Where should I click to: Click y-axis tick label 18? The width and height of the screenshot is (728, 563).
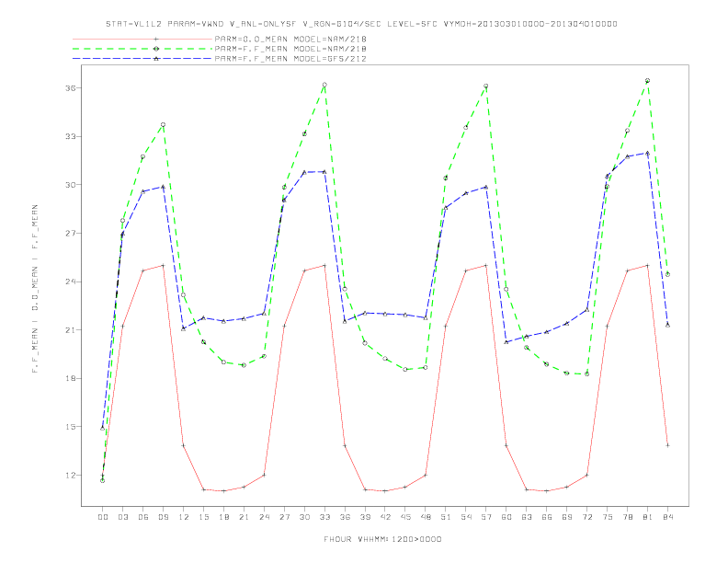tap(70, 378)
